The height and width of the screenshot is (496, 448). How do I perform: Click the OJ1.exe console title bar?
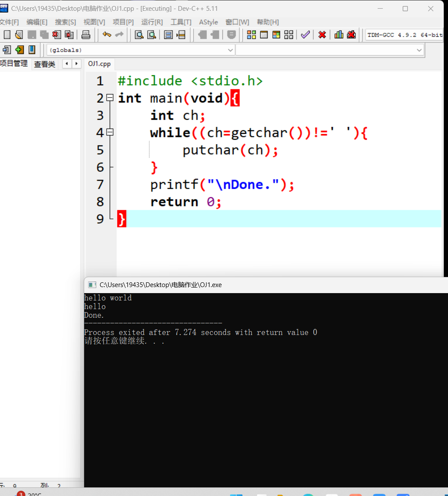(266, 285)
